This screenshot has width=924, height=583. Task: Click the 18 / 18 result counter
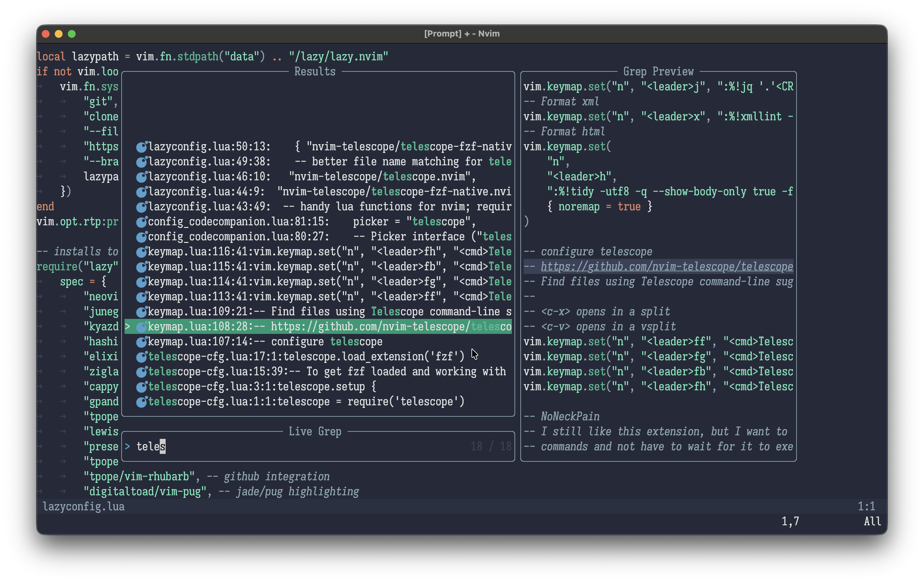coord(491,446)
